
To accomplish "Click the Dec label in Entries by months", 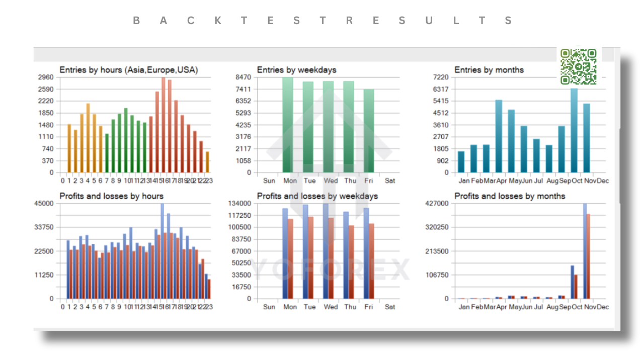I will point(602,180).
